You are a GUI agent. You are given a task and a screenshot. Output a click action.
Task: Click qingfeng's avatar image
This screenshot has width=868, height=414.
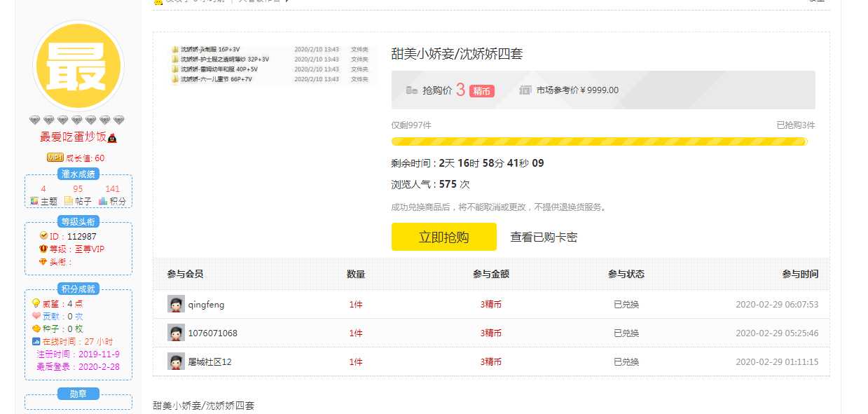click(176, 304)
